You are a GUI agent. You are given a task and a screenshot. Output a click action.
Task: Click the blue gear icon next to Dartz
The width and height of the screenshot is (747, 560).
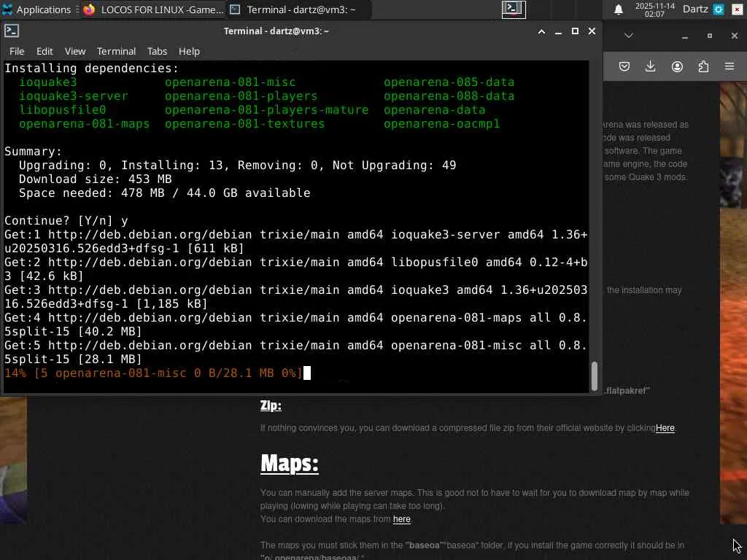[x=719, y=9]
